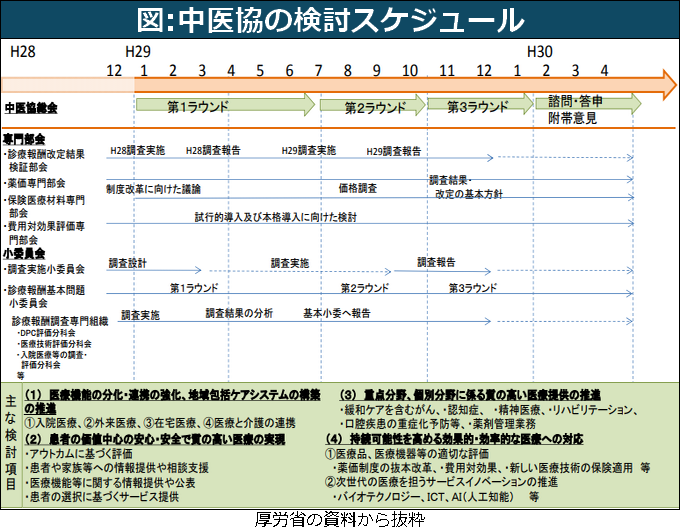680x528 pixels.
Task: Click 制度改革に向けた議論 text
Action: [153, 188]
